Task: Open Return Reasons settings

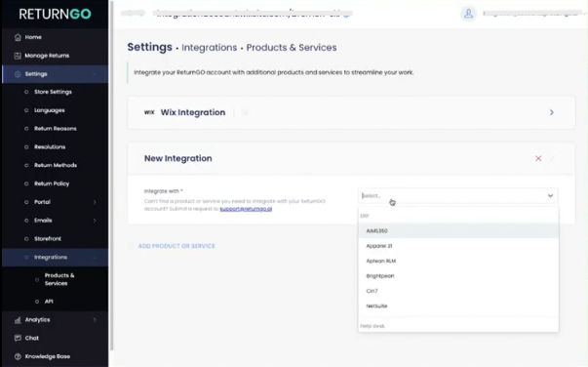Action: click(x=56, y=129)
